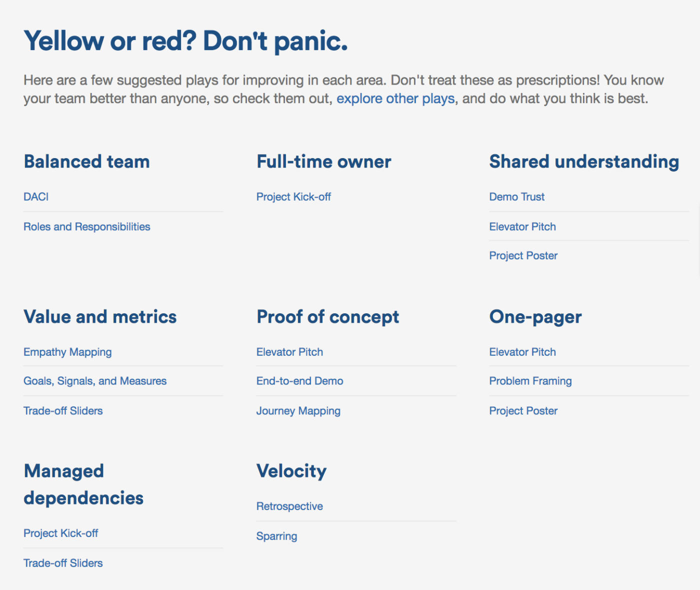Click Project Kick-off under Full-time owner
Viewport: 700px width, 590px height.
(x=293, y=197)
